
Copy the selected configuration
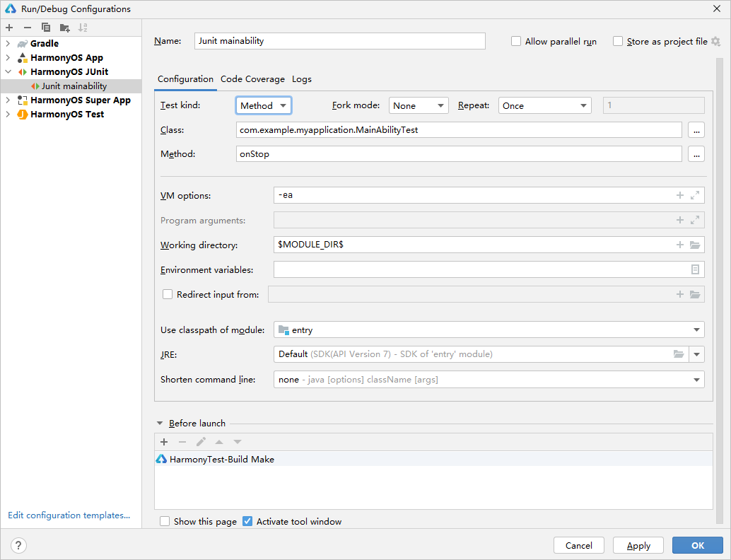(46, 28)
